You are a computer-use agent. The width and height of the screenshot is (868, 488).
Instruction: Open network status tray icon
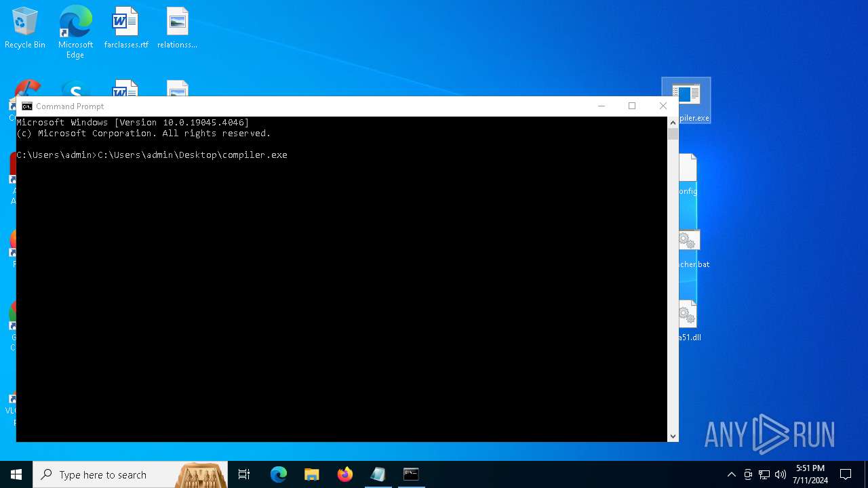tap(764, 474)
